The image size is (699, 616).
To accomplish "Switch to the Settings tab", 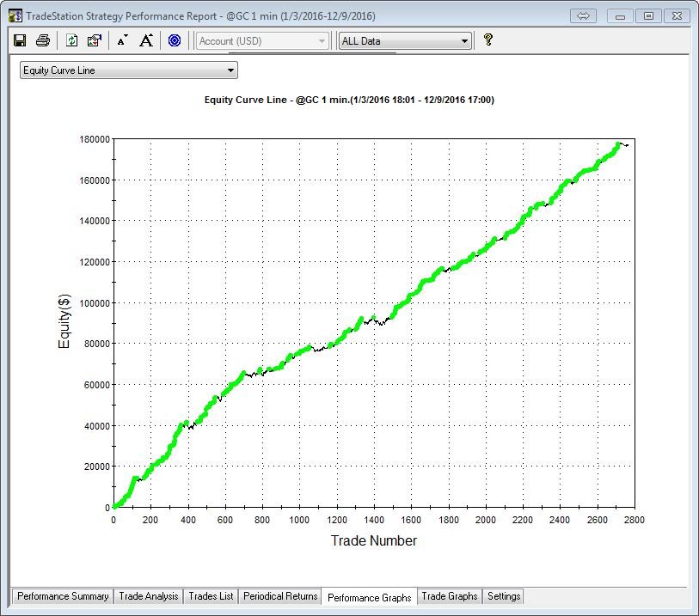I will click(x=503, y=596).
